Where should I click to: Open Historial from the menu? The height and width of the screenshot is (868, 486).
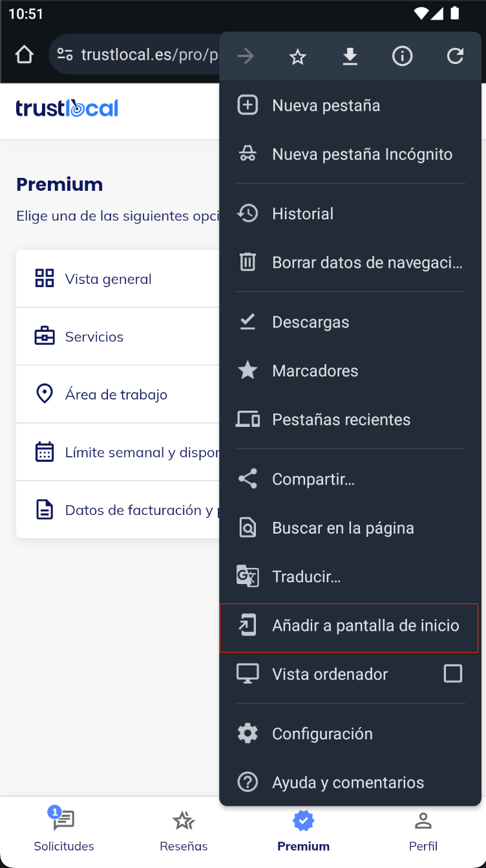click(x=350, y=213)
